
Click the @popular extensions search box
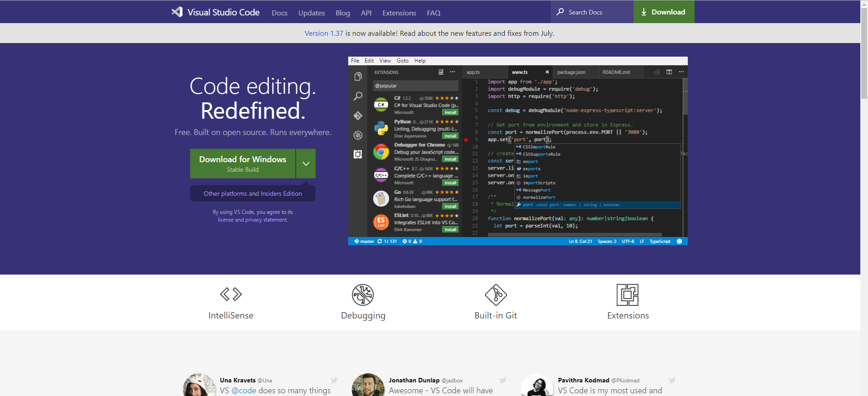click(x=416, y=86)
